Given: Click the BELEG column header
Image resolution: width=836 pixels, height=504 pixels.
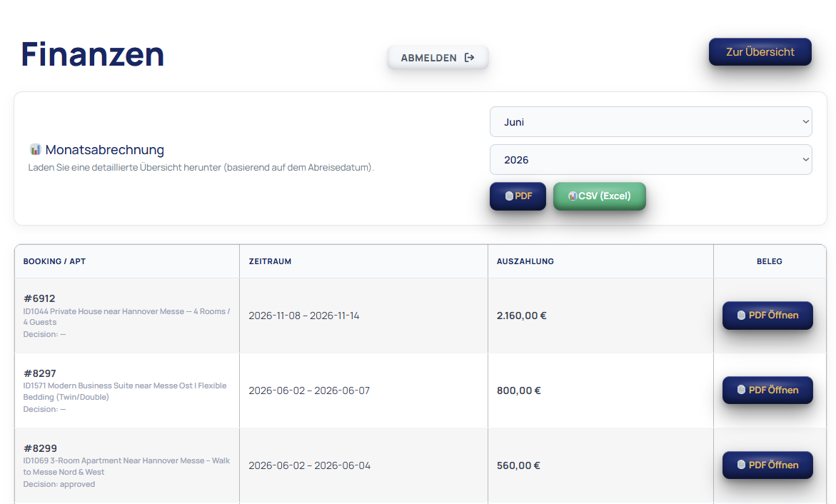Looking at the screenshot, I should 770,261.
